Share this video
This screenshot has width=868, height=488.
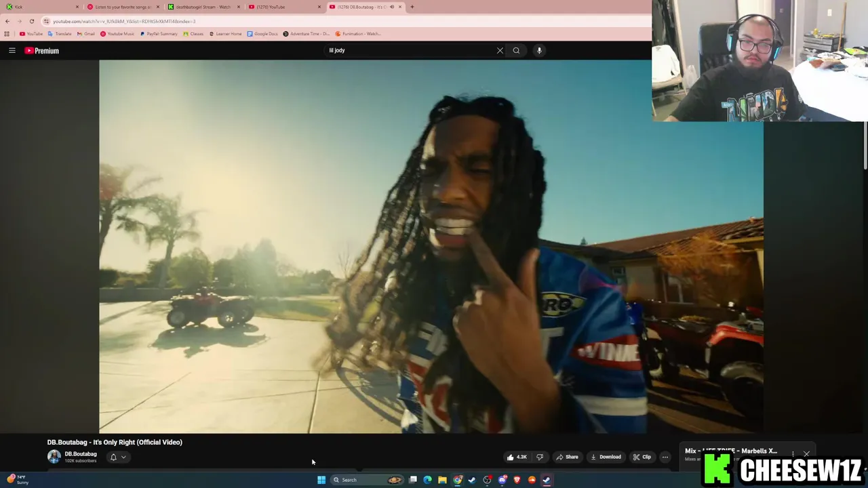click(568, 457)
